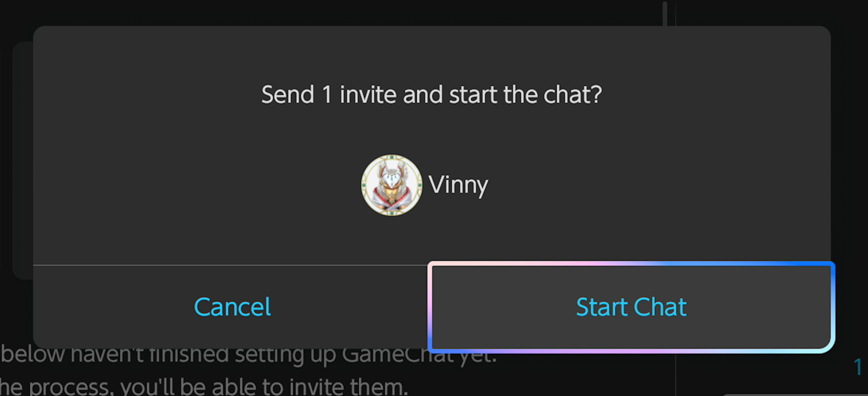Click the dimmed vertical divider beside the scrollbar
868x396 pixels.
676,13
